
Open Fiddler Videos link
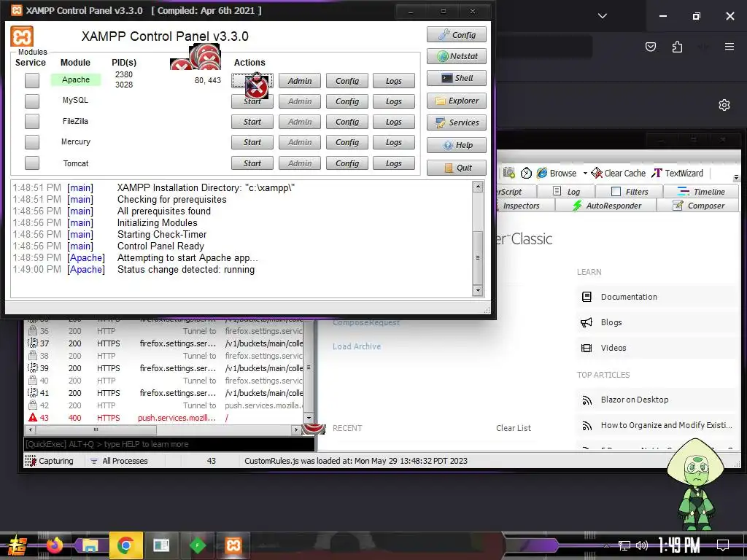point(614,348)
